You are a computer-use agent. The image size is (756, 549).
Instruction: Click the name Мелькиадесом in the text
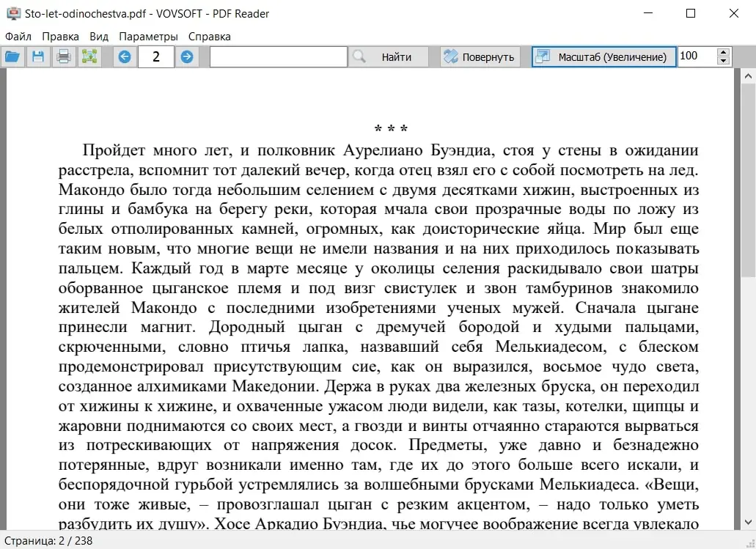point(551,347)
